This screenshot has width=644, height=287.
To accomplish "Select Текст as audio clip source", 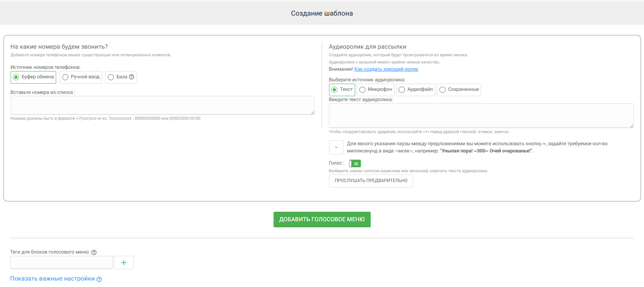I will coord(342,90).
